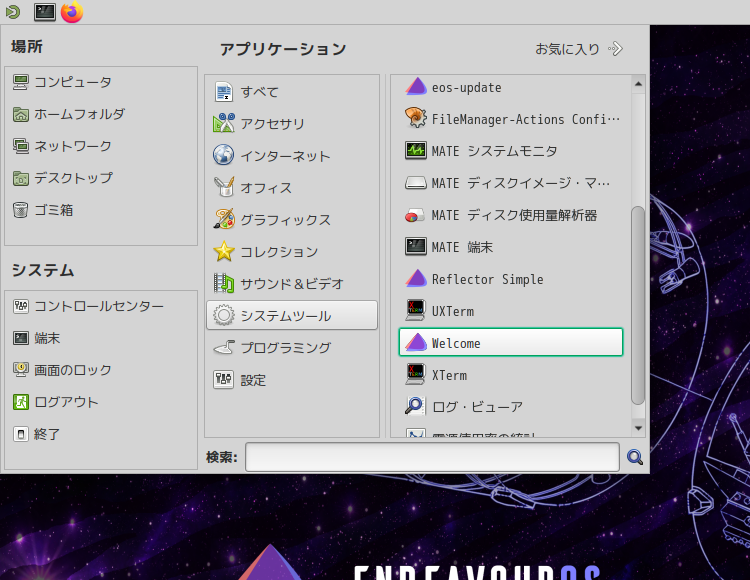Open ログ・ビューア log viewer
750x580 pixels.
[x=511, y=407]
